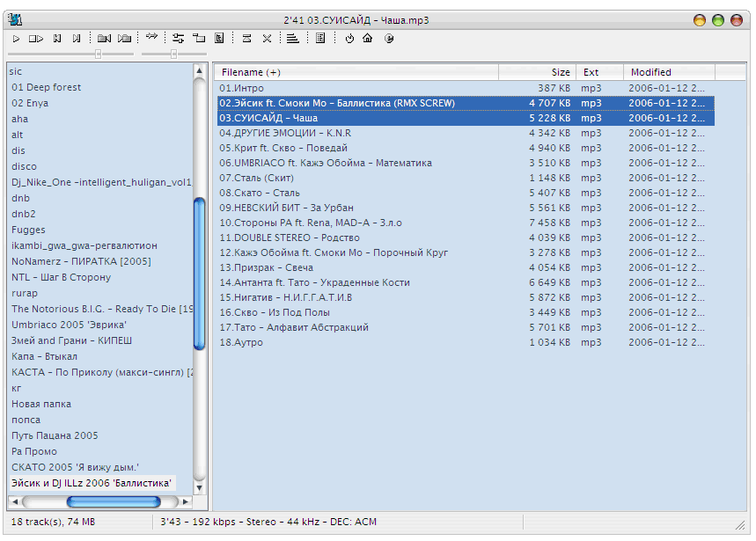Viewport: 756px width, 541px height.
Task: Click the slider beneath the shuffle icon
Action: [174, 54]
